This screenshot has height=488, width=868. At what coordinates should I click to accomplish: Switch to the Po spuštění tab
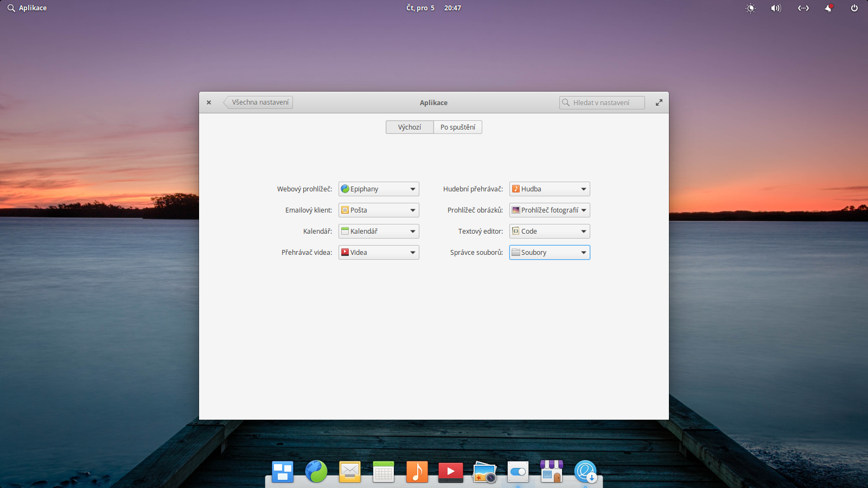tap(457, 127)
